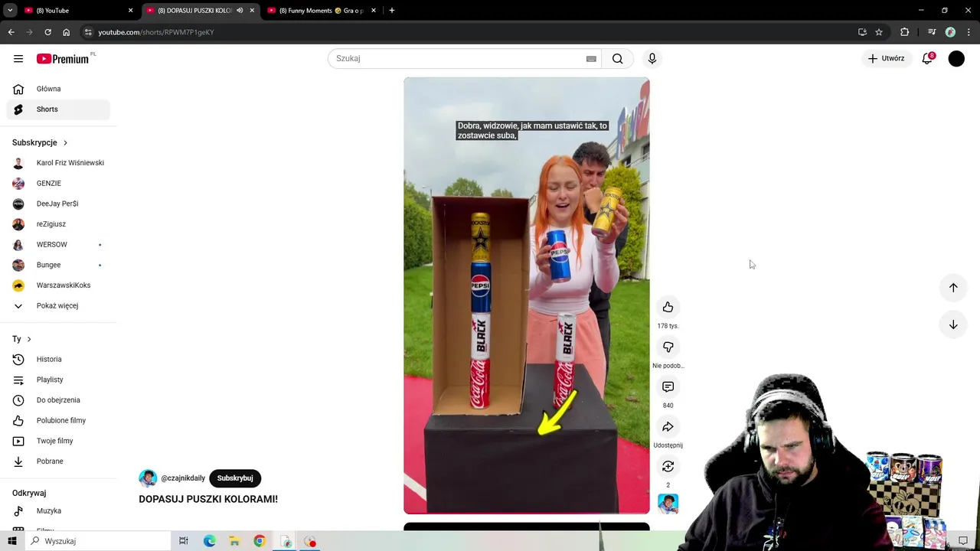Start voice search with the microphone
980x551 pixels.
652,59
